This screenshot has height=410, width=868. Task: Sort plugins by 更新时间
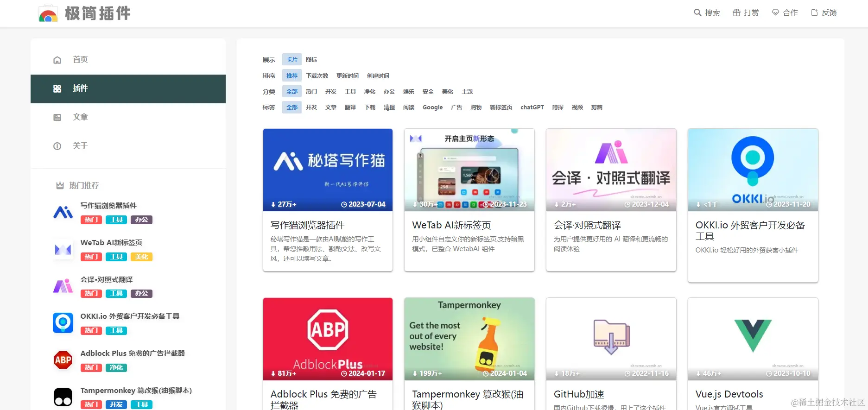[x=348, y=76]
